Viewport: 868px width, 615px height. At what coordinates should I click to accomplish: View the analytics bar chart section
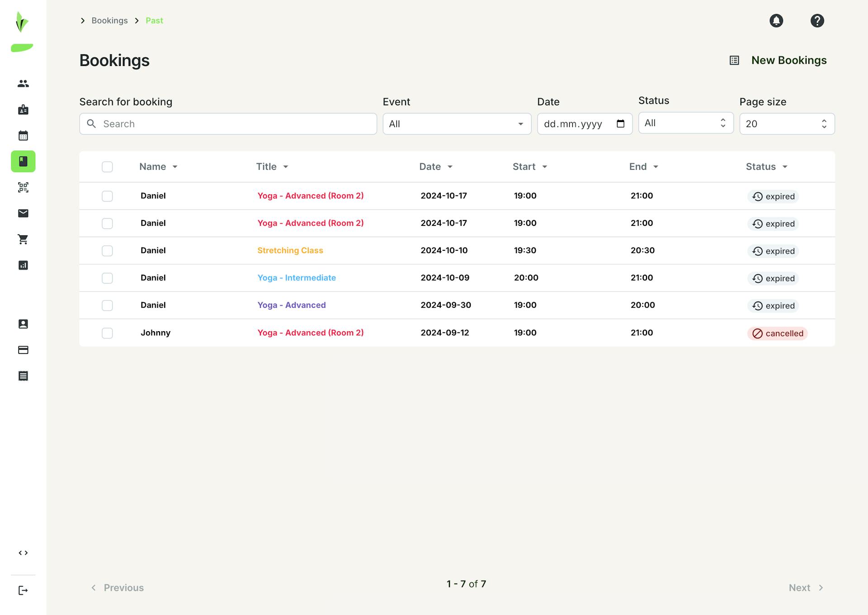pyautogui.click(x=23, y=265)
